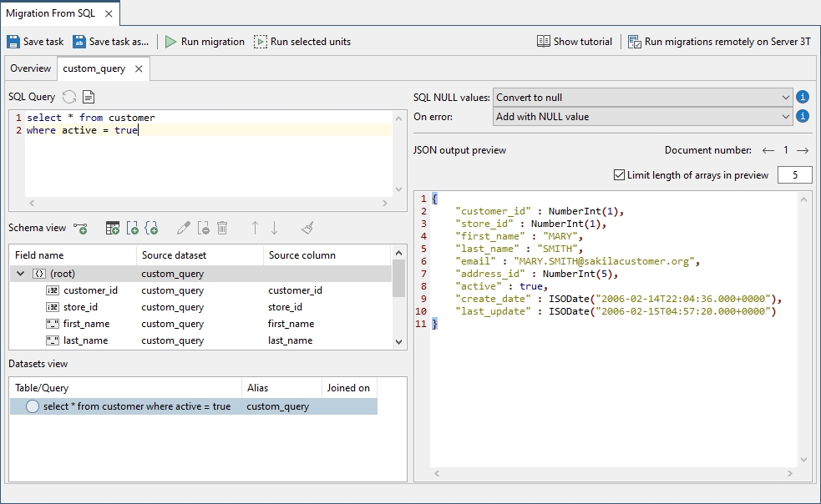
Task: Collapse the (root) node in Schema view
Action: pyautogui.click(x=20, y=273)
